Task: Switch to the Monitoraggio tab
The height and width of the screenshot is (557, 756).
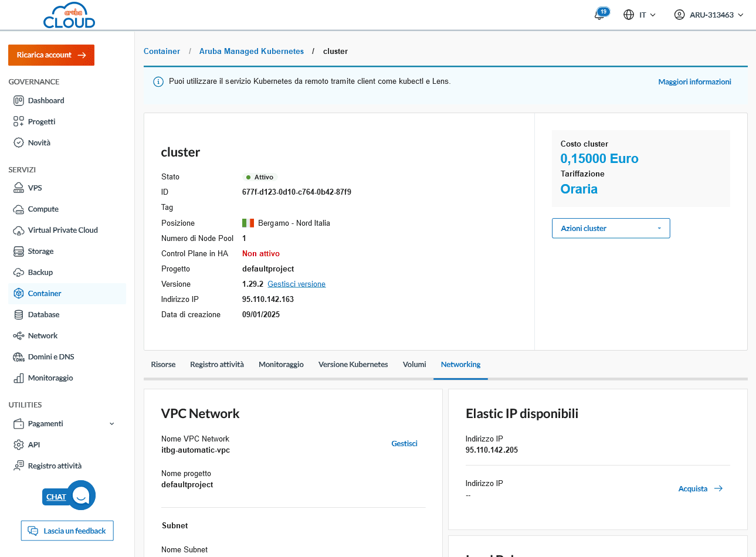Action: tap(281, 365)
